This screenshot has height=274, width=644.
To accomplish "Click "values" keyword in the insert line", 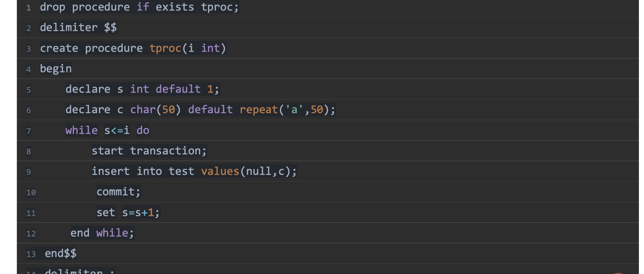I will coord(220,171).
